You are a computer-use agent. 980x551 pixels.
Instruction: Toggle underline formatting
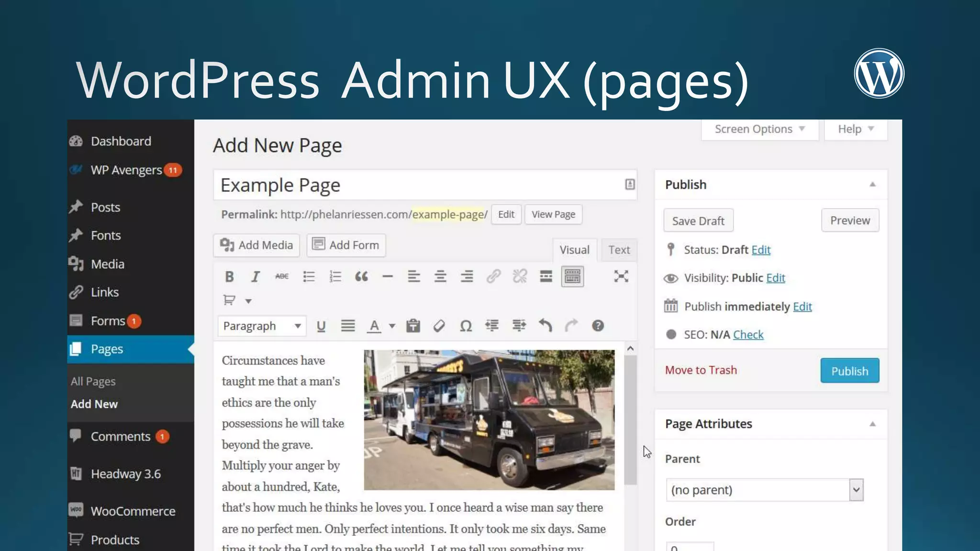pos(321,326)
